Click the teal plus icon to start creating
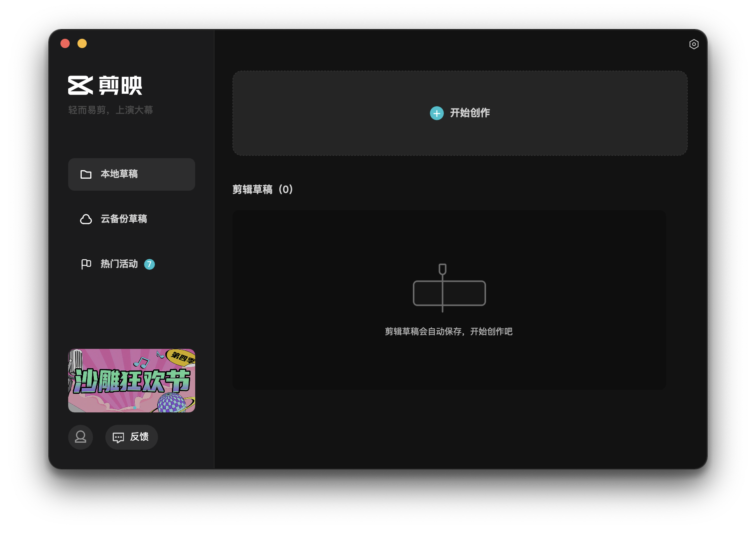The width and height of the screenshot is (756, 538). click(436, 113)
